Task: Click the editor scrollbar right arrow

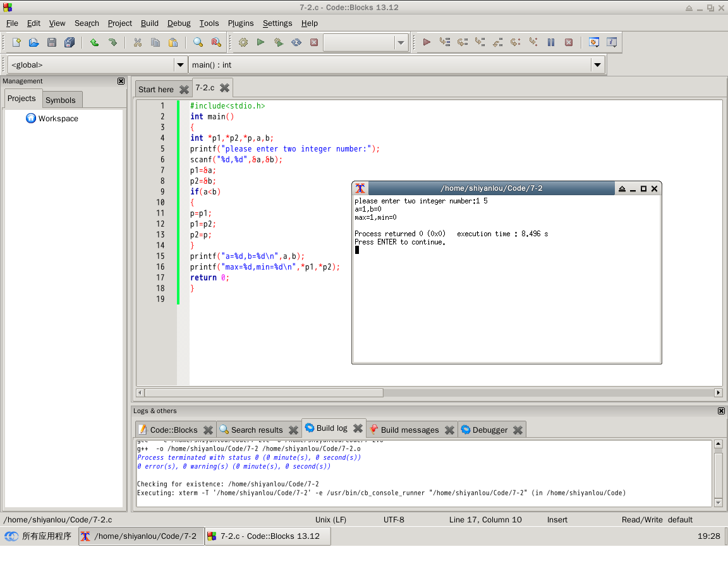Action: pyautogui.click(x=719, y=393)
